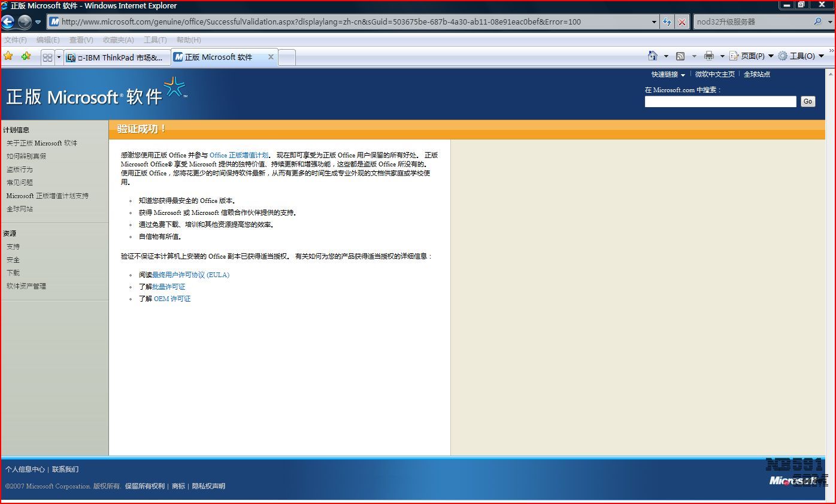Click the search magnifier icon
Screen dimensions: 836x504
[x=818, y=22]
